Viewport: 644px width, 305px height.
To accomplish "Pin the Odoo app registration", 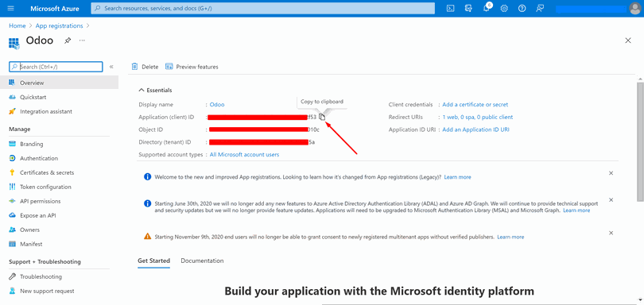I will [x=68, y=41].
